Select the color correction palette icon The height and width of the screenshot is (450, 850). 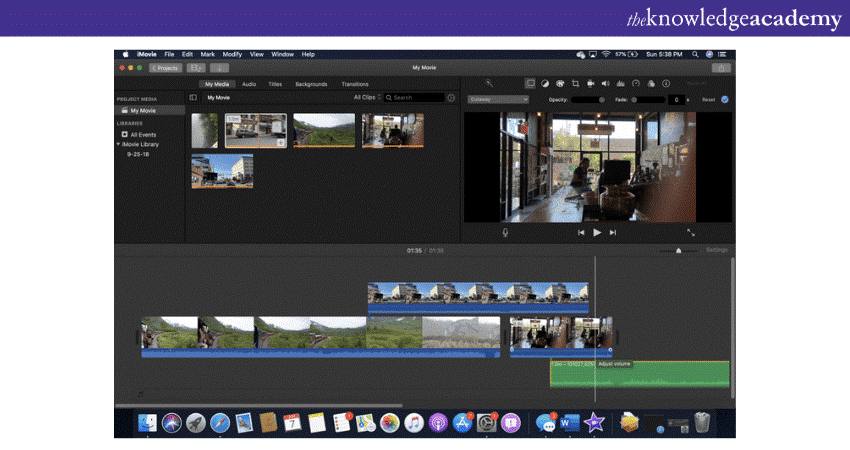point(560,84)
